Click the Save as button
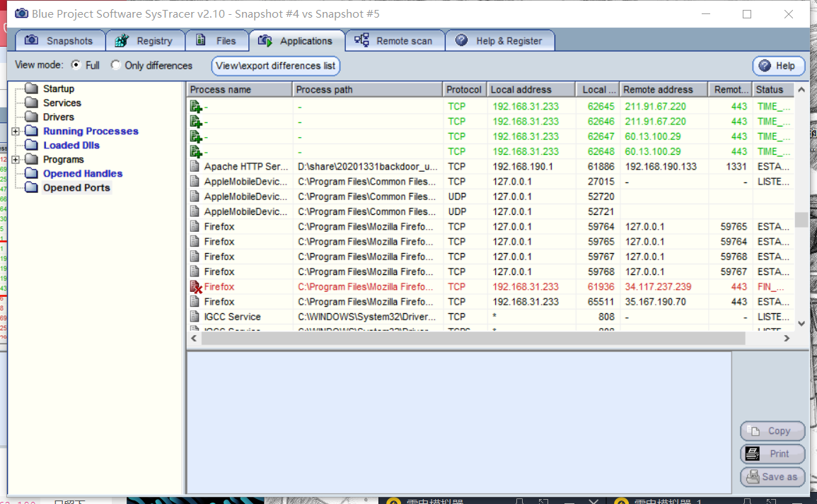The image size is (817, 504). click(772, 477)
